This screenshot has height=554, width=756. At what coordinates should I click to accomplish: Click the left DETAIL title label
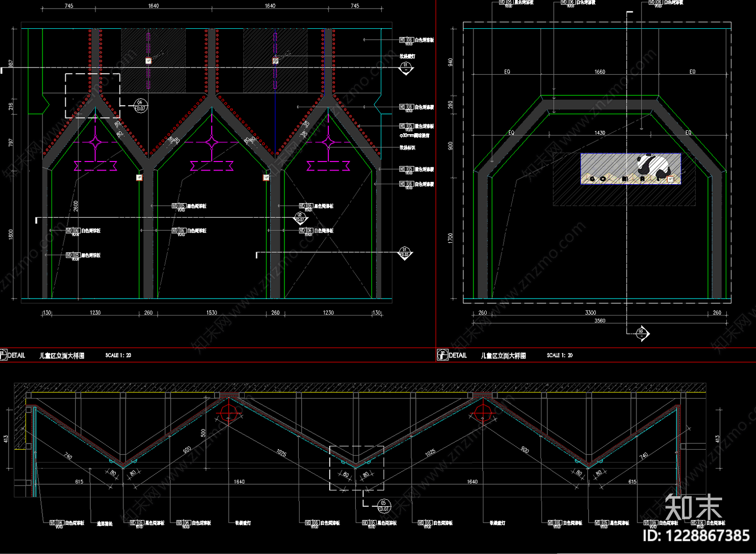click(17, 355)
